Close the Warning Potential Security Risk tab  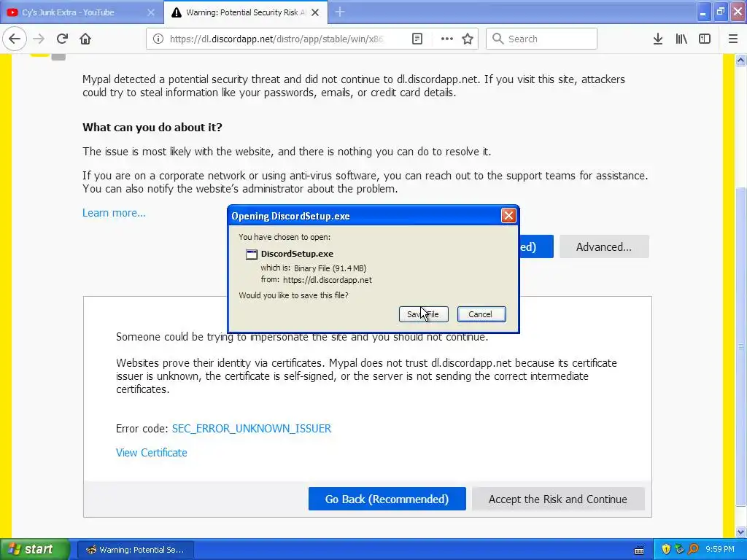(x=315, y=12)
